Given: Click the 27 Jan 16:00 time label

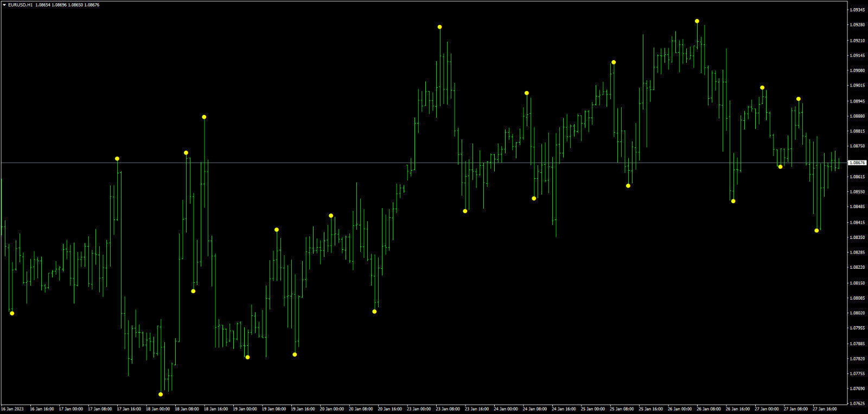Looking at the screenshot, I should point(824,409).
